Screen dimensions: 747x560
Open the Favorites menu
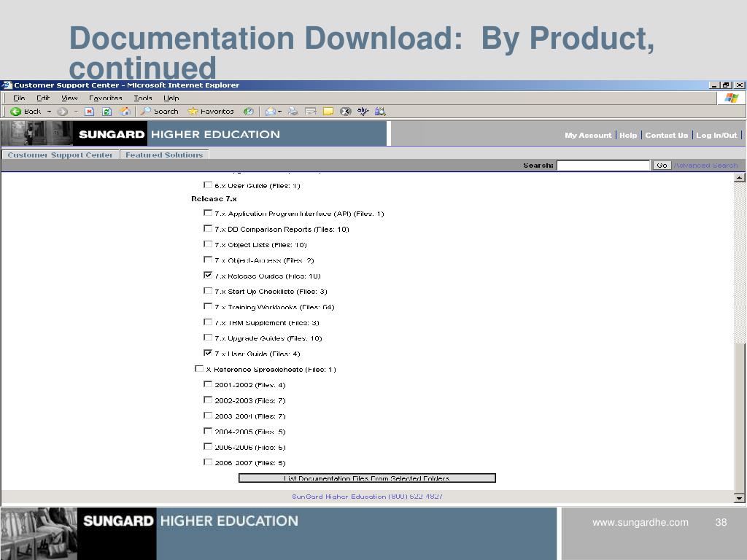(x=105, y=98)
